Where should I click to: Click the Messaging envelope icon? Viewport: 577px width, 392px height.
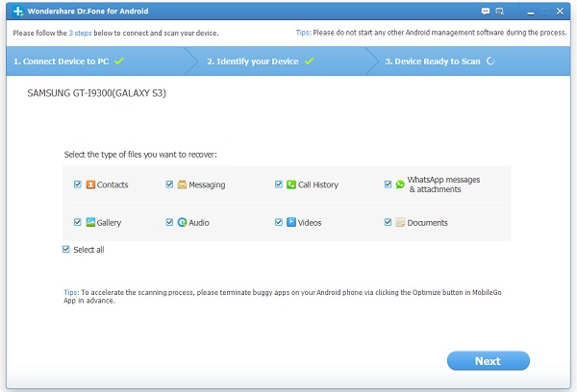pyautogui.click(x=182, y=184)
